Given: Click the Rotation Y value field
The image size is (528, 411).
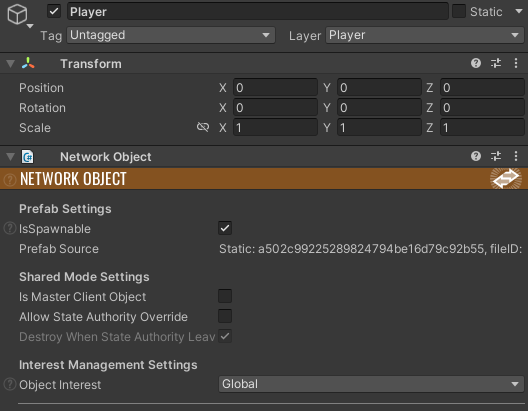Looking at the screenshot, I should [x=379, y=108].
